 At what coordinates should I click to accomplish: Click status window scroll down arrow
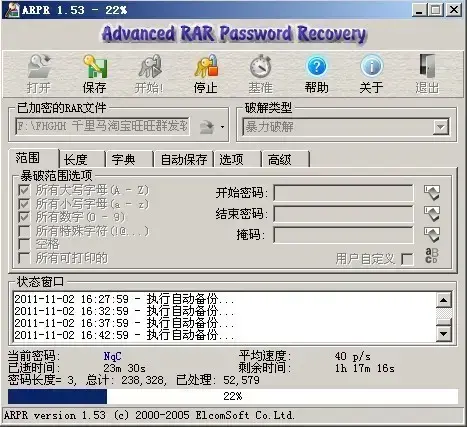click(x=444, y=334)
